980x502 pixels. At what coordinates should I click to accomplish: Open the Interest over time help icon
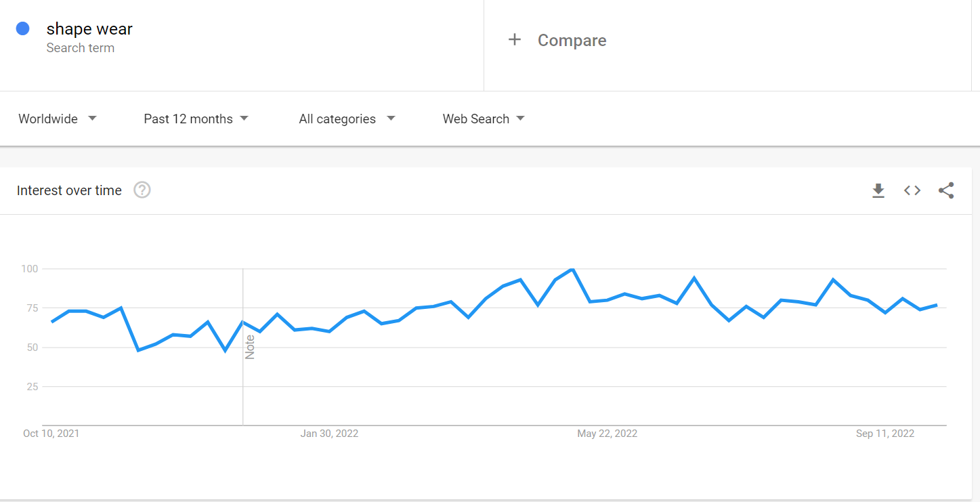point(142,190)
